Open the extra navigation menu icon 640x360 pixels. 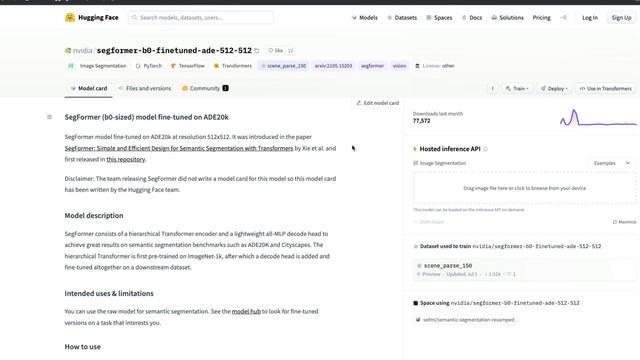tap(564, 18)
